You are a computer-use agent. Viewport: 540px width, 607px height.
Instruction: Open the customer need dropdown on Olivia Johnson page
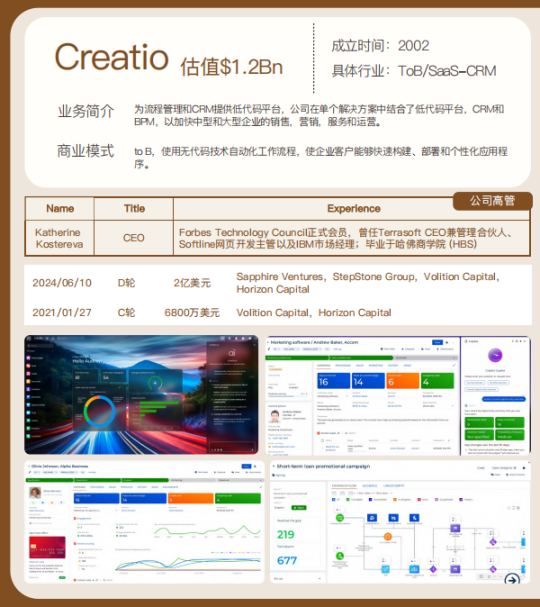click(x=96, y=511)
